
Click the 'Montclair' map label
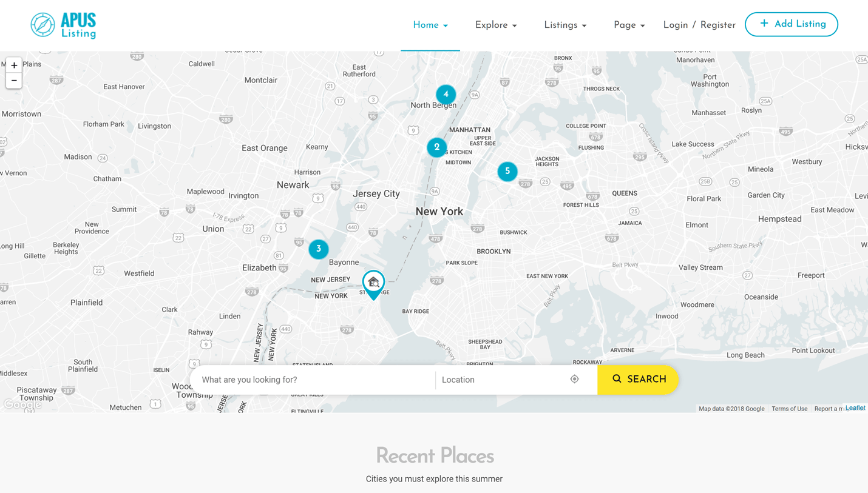261,80
